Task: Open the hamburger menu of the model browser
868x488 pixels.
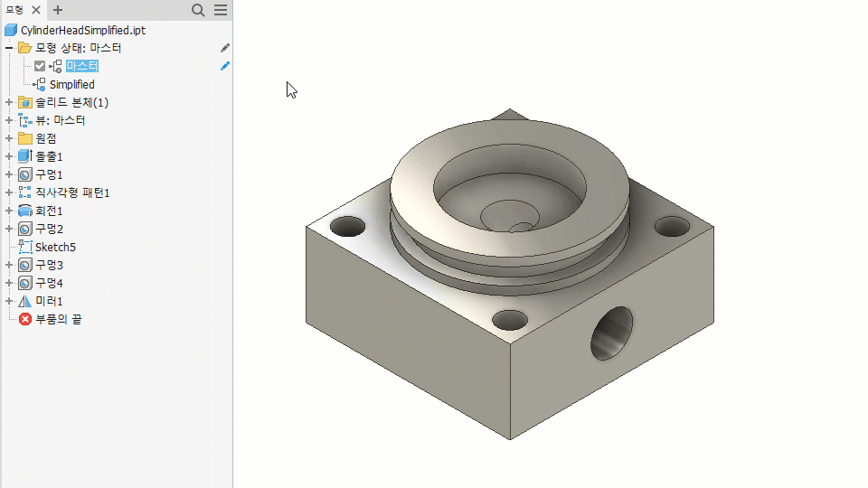Action: [221, 10]
